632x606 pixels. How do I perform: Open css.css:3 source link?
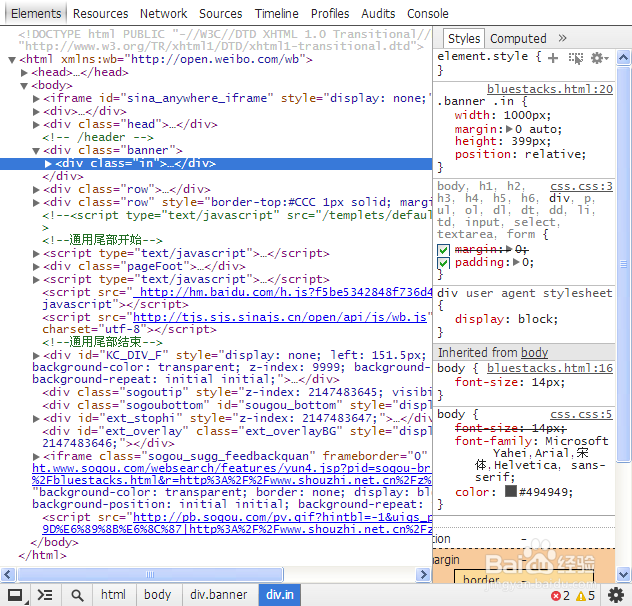(x=581, y=186)
